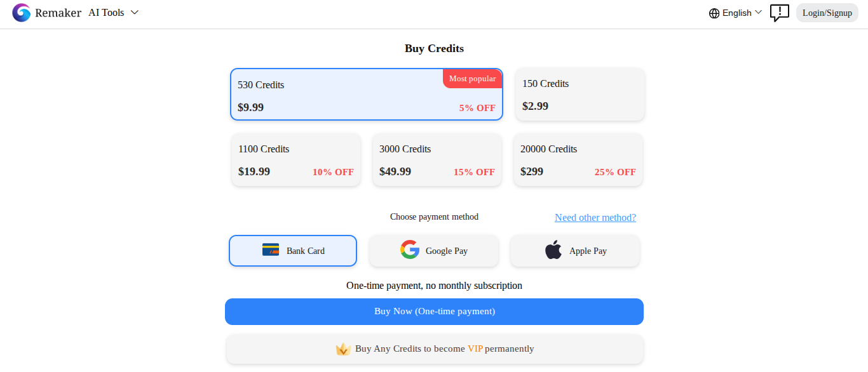Open the feedback speech bubble icon
The image size is (868, 372).
[x=780, y=13]
